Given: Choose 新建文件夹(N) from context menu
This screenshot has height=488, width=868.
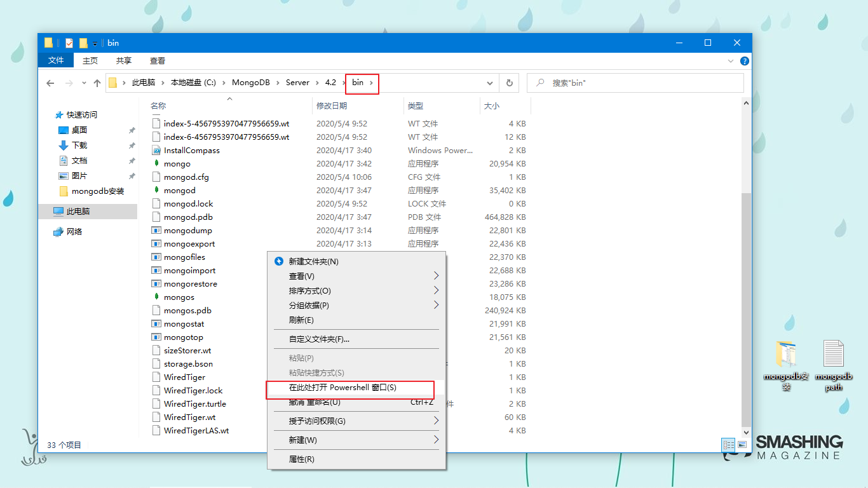Looking at the screenshot, I should point(356,261).
